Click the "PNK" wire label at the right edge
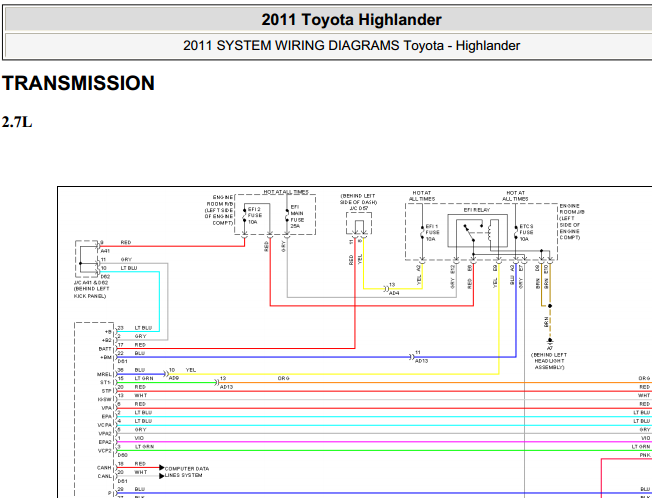This screenshot has width=652, height=498. click(645, 456)
